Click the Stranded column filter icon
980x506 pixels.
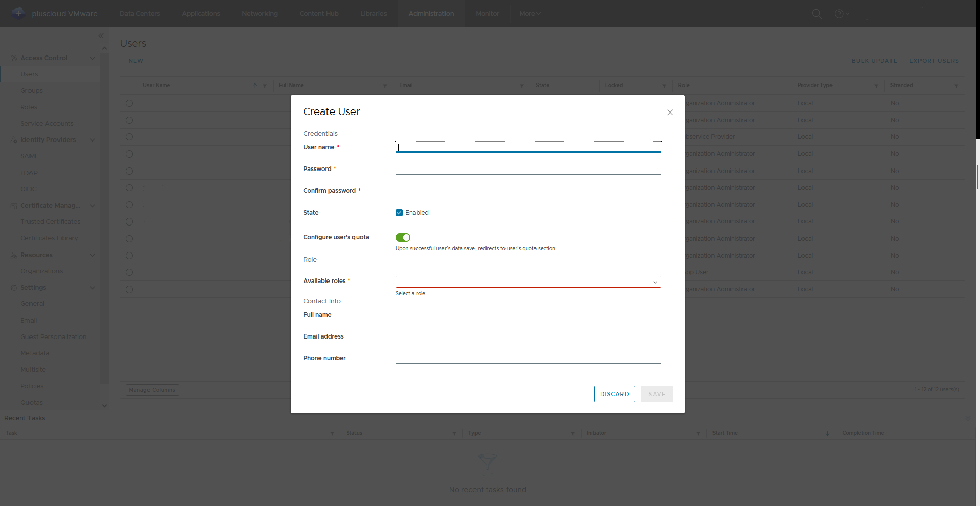(956, 86)
